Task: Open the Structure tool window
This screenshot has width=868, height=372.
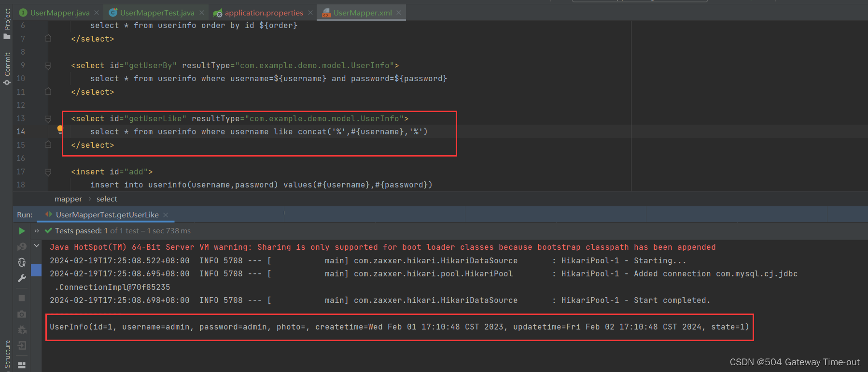Action: click(7, 355)
